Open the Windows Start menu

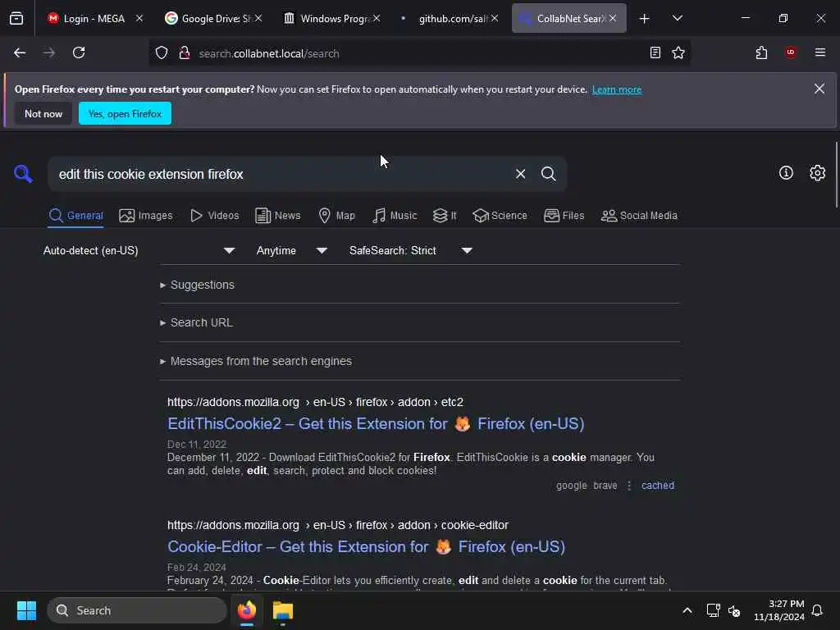(26, 610)
